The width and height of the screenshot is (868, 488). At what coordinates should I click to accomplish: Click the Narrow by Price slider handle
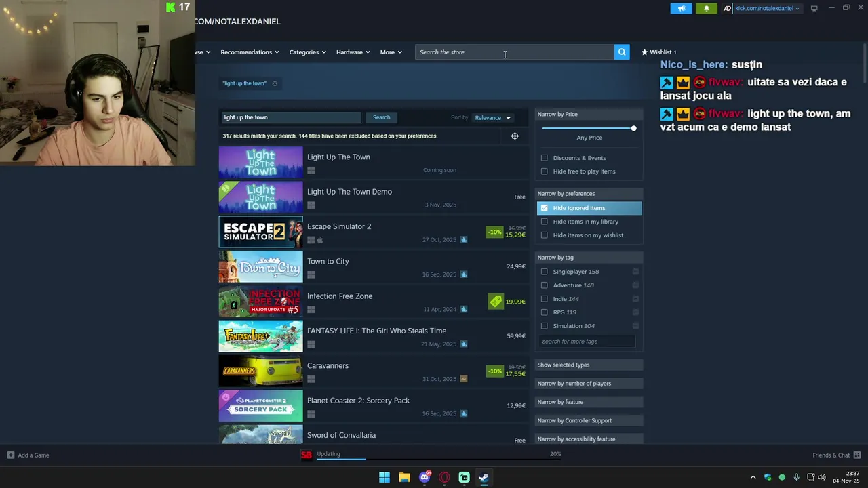633,128
